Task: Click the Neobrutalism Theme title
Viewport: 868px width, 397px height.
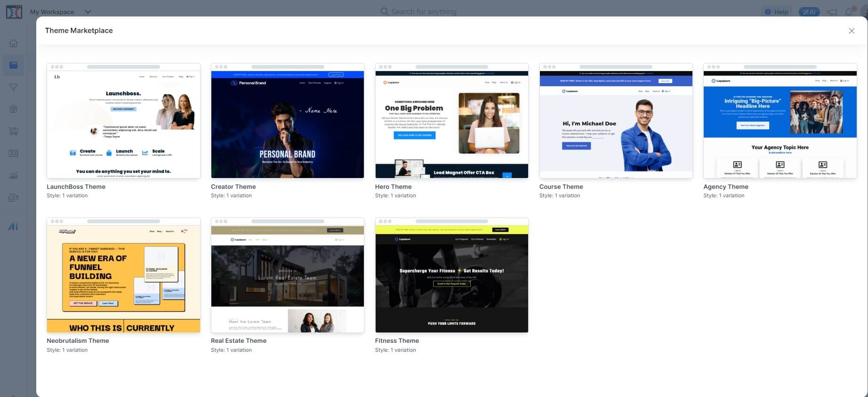Action: tap(78, 340)
